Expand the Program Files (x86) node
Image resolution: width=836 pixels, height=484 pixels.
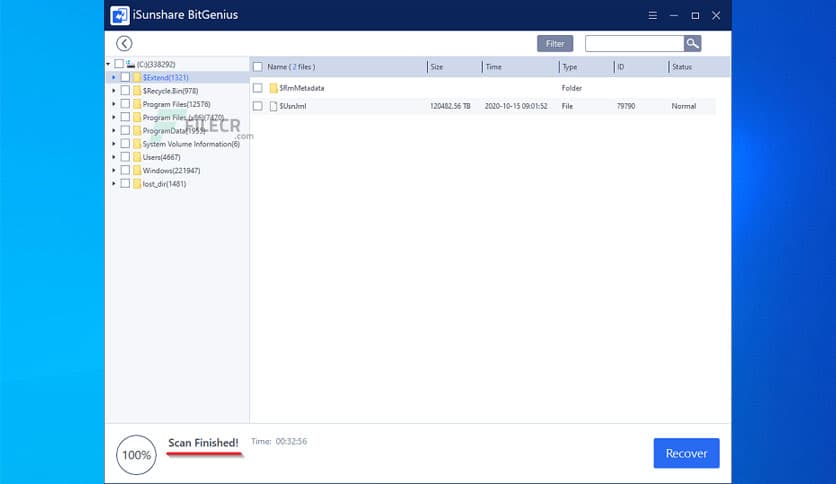click(114, 117)
